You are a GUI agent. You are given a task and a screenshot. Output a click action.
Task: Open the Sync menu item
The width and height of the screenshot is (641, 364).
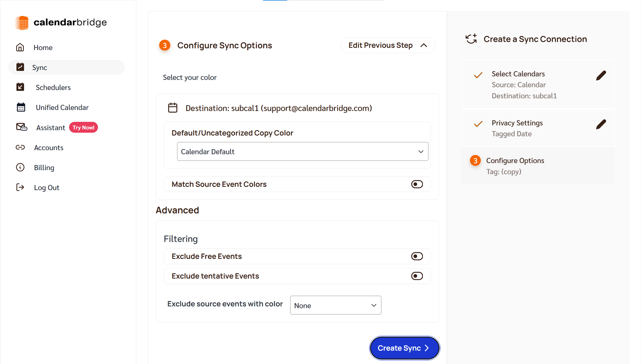tap(67, 67)
